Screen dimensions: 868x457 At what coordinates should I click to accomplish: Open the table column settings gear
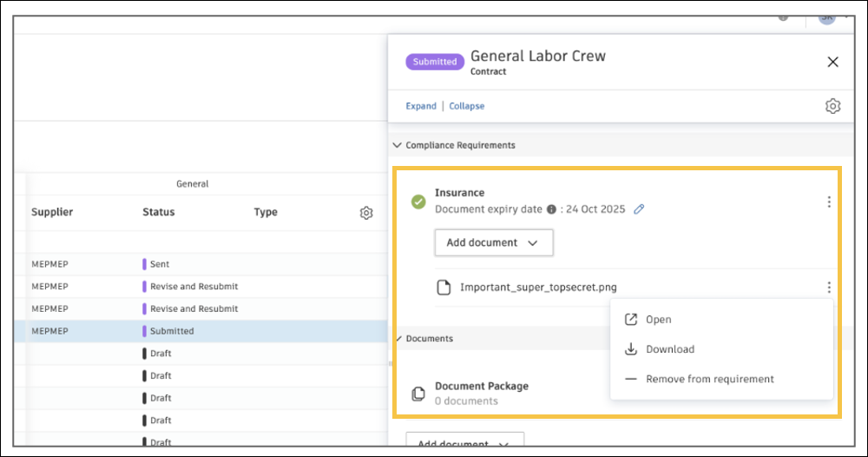tap(366, 213)
